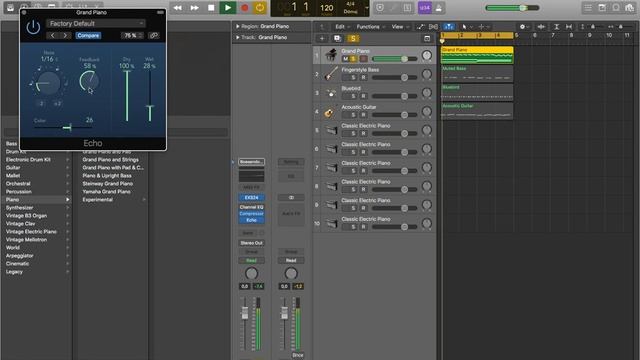Click the Horizontal Auto Zoom icon
The height and width of the screenshot is (360, 640).
[569, 27]
